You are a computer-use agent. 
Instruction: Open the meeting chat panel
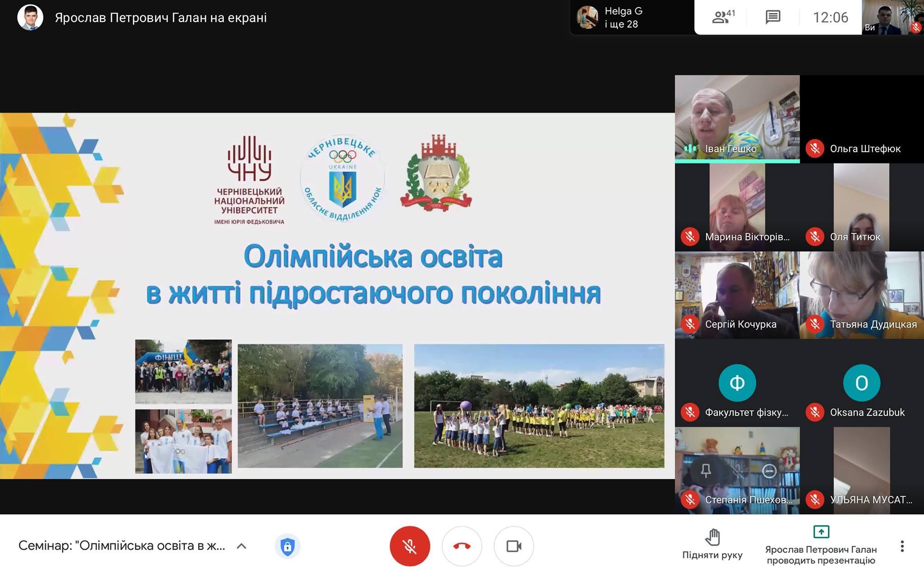[x=773, y=17]
